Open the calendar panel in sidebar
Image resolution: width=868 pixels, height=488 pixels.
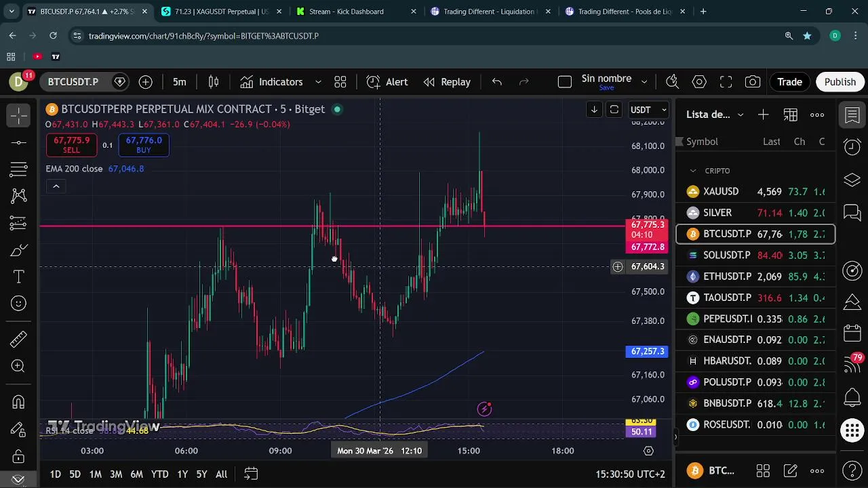tap(852, 333)
